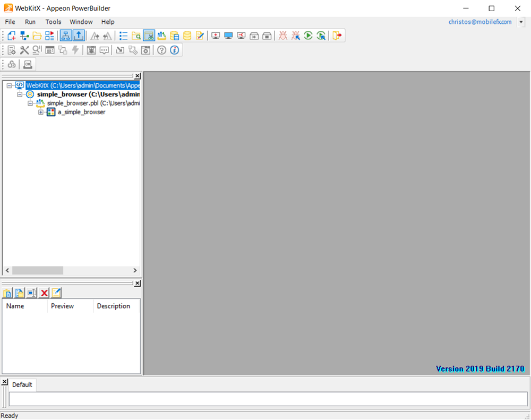
Task: Click the overlapping squares toolbar icon
Action: pyautogui.click(x=63, y=50)
